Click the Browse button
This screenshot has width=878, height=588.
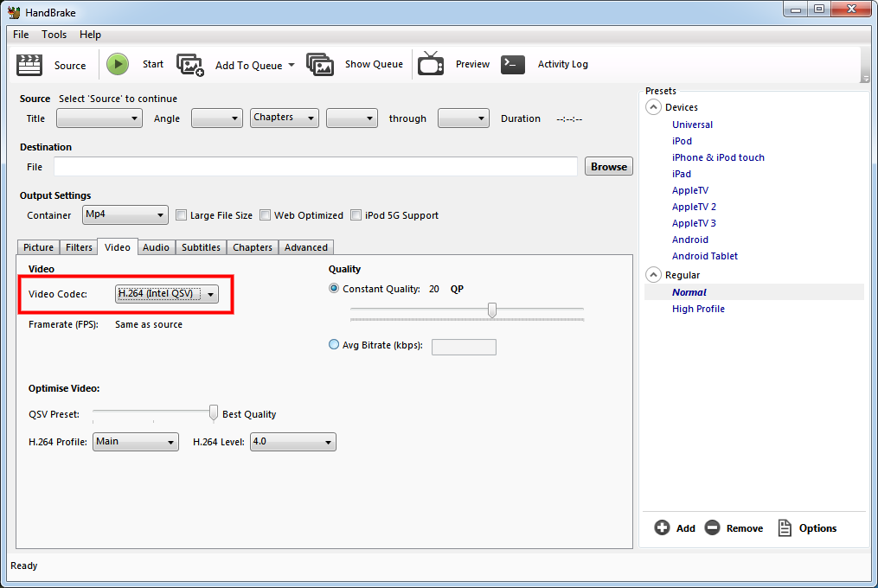click(x=609, y=166)
